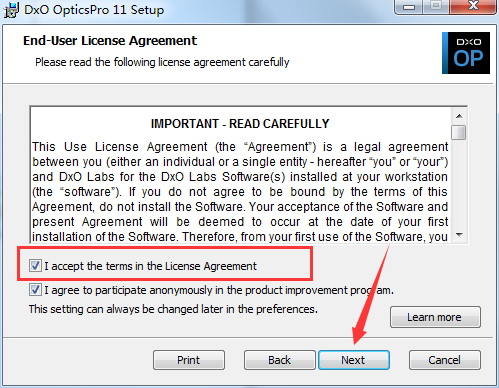The width and height of the screenshot is (499, 388).
Task: Click the license scrollbar up arrow
Action: (459, 116)
